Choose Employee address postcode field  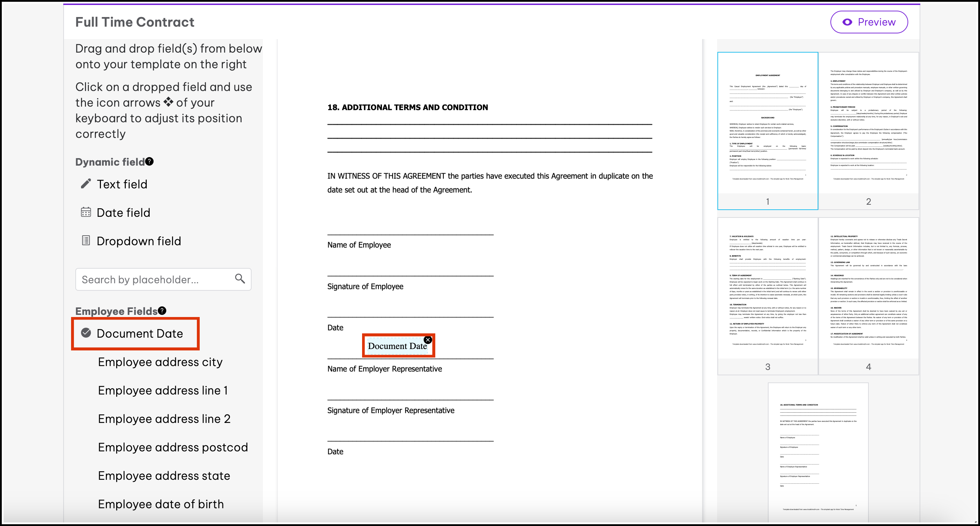coord(173,447)
